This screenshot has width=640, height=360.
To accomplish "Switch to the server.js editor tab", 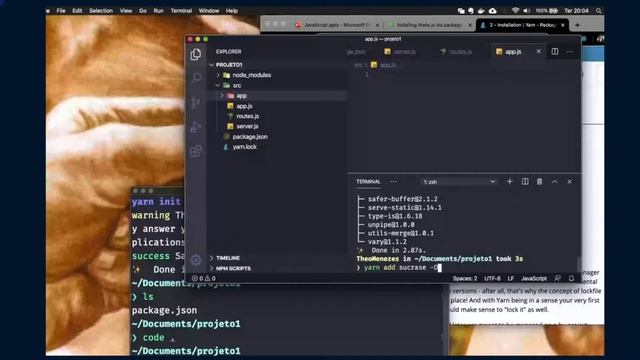I will (x=400, y=51).
